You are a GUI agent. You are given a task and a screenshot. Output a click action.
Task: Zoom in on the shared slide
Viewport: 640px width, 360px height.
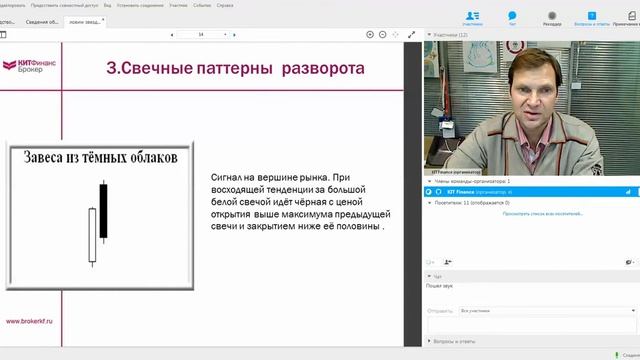(x=370, y=35)
